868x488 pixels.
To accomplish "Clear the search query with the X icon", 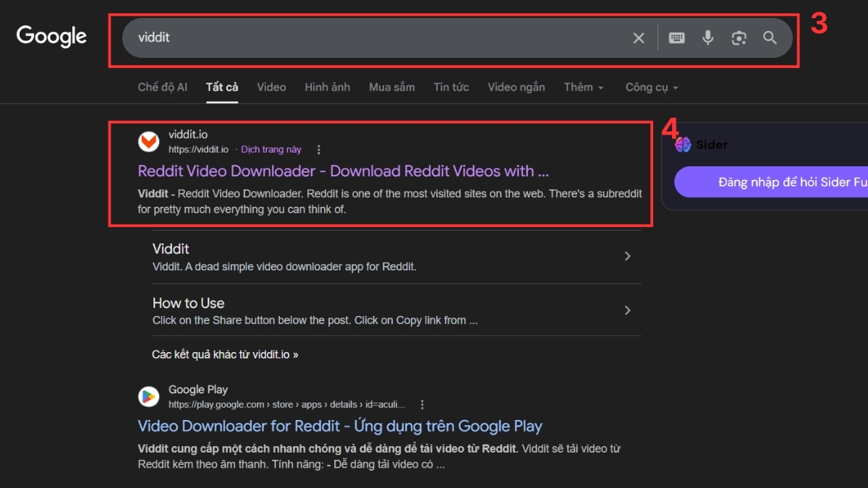I will coord(638,38).
